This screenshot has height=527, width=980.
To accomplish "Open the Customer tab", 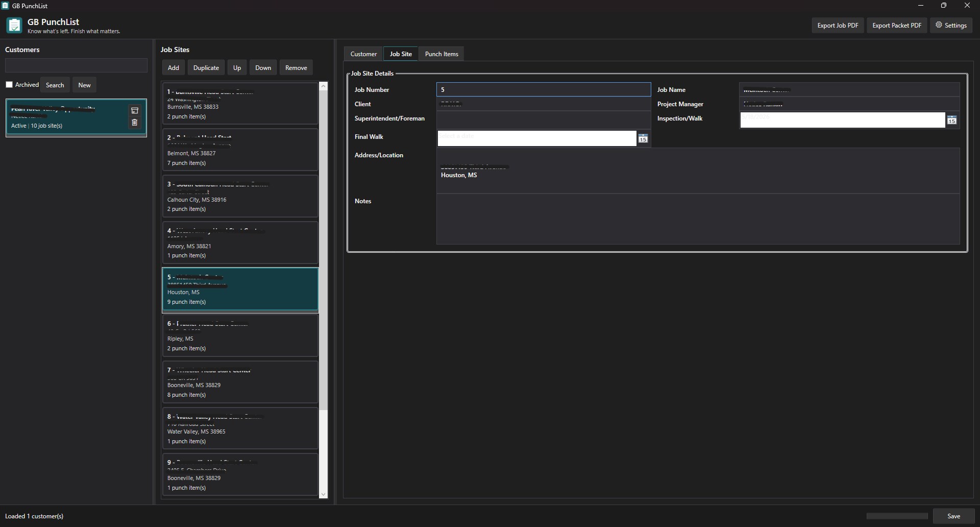I will coord(363,54).
